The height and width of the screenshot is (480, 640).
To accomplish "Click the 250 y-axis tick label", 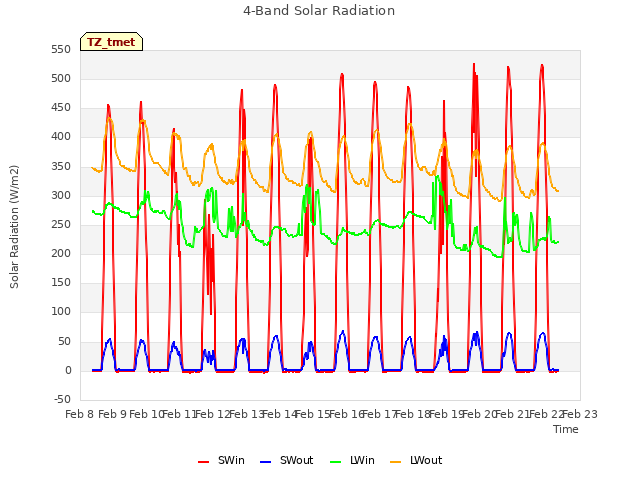I will 61,224.
